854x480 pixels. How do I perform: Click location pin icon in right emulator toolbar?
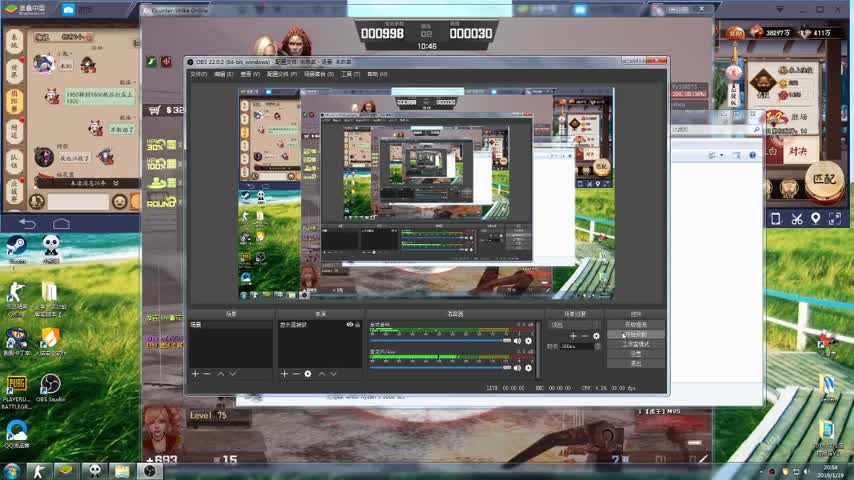815,219
